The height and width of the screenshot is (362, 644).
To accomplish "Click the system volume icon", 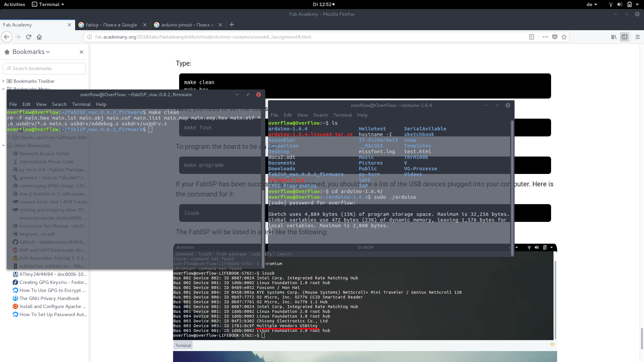I will point(620,4).
